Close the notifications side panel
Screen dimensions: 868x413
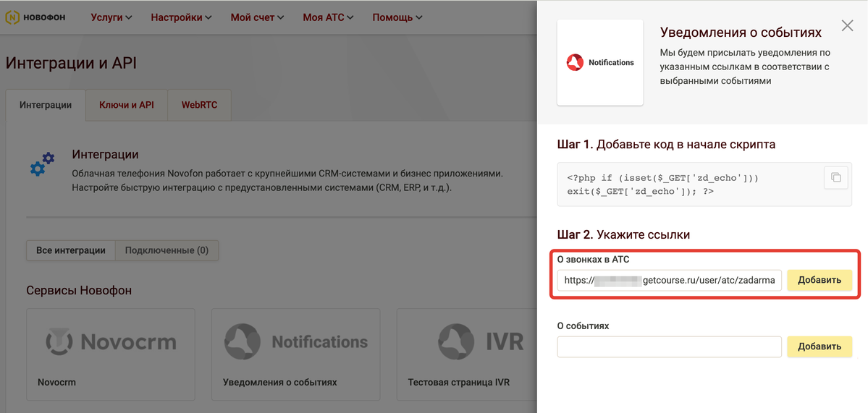pyautogui.click(x=847, y=25)
